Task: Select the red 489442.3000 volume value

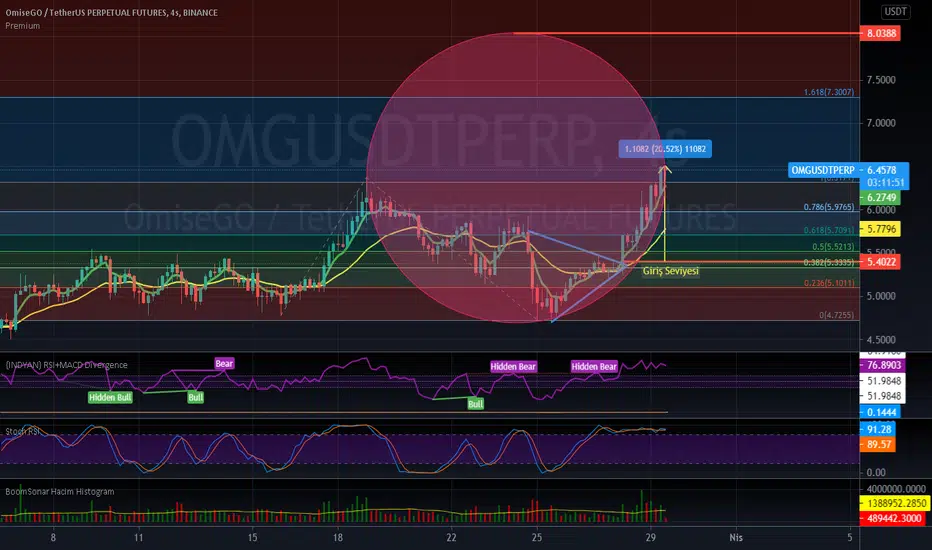Action: coord(893,518)
